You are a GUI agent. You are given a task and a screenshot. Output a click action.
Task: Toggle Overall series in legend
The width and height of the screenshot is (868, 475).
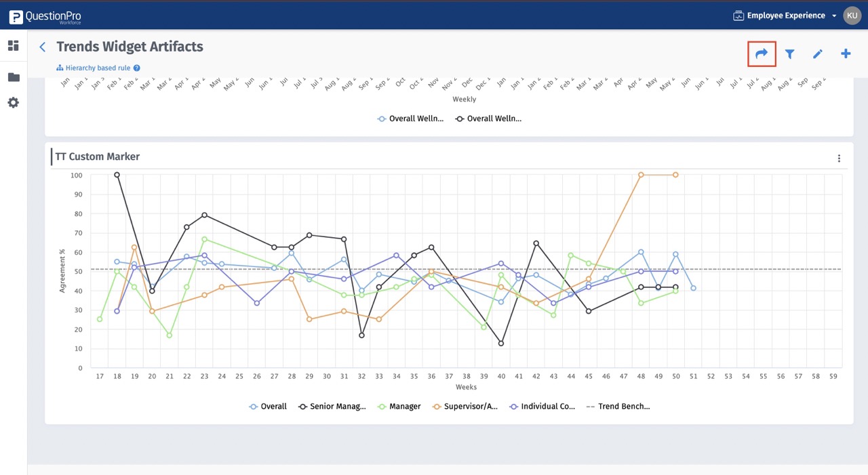268,407
